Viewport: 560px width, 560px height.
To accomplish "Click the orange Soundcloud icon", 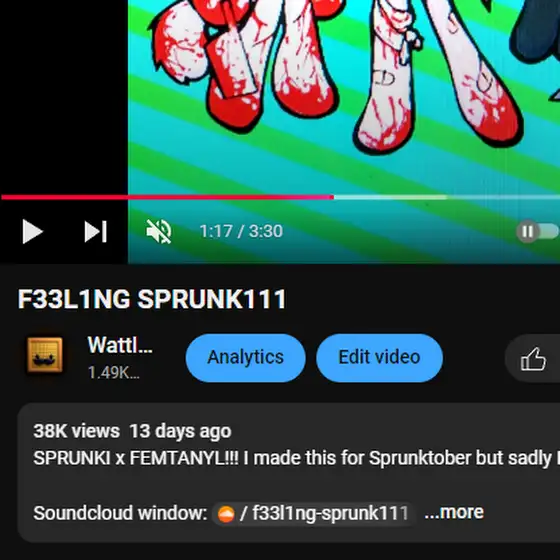I will point(226,514).
